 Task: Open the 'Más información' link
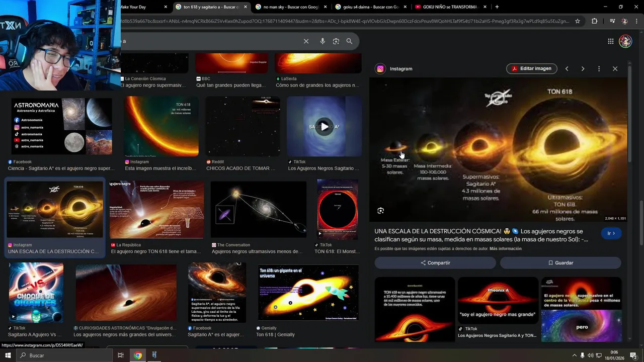tap(505, 249)
